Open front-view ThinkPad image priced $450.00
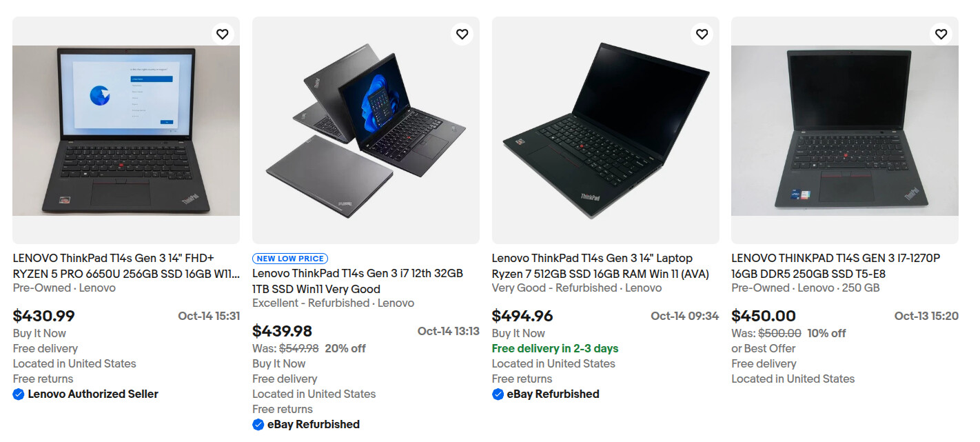 coord(844,130)
